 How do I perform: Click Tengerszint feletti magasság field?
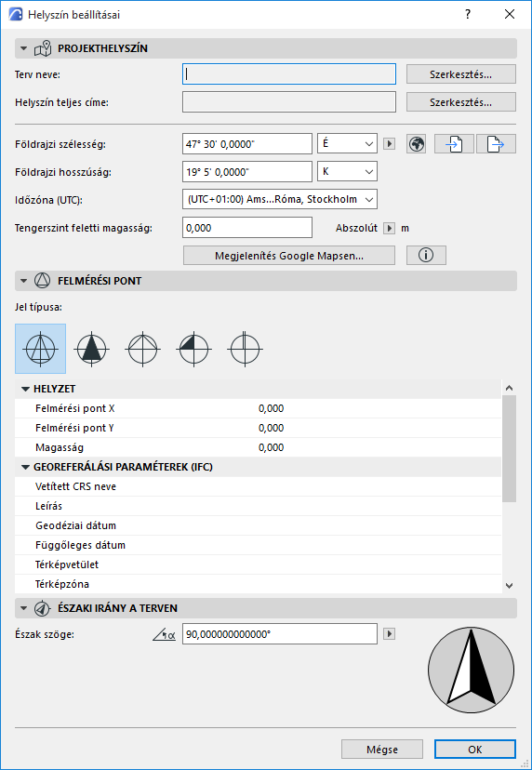(247, 228)
